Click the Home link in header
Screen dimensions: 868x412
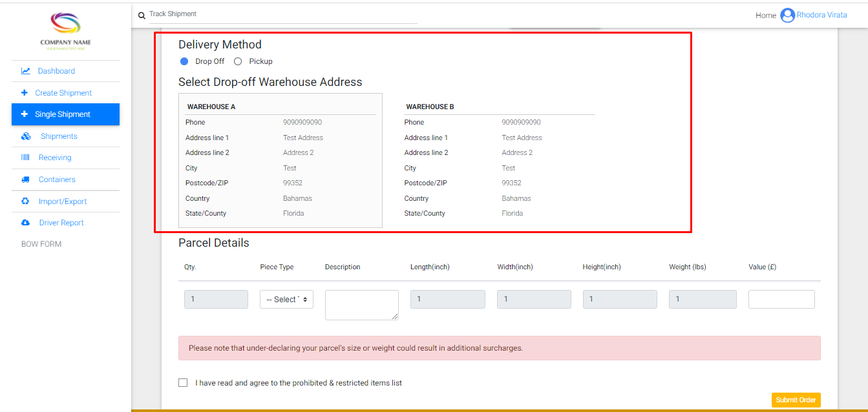[x=765, y=15]
